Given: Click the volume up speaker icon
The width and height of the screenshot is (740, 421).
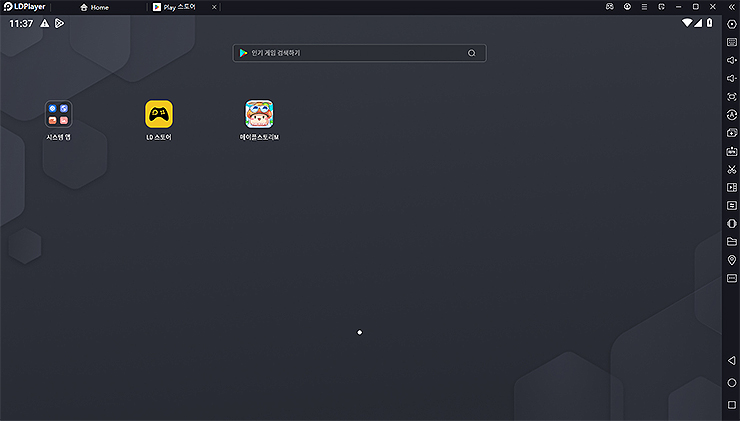Looking at the screenshot, I should tap(732, 60).
